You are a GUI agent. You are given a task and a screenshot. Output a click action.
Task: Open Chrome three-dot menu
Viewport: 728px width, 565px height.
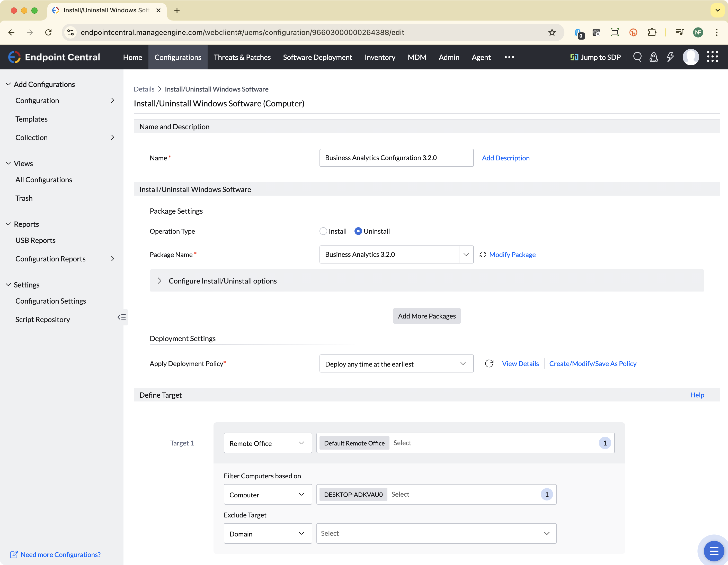tap(716, 32)
